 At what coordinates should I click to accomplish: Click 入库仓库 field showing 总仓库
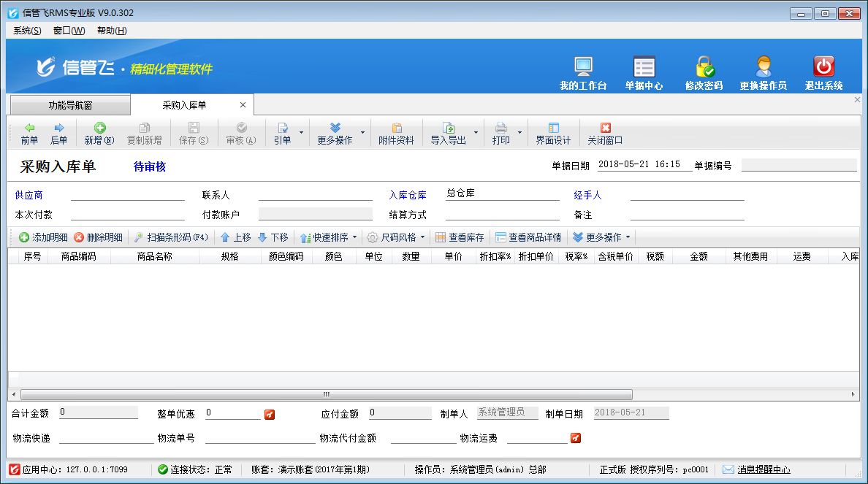503,193
